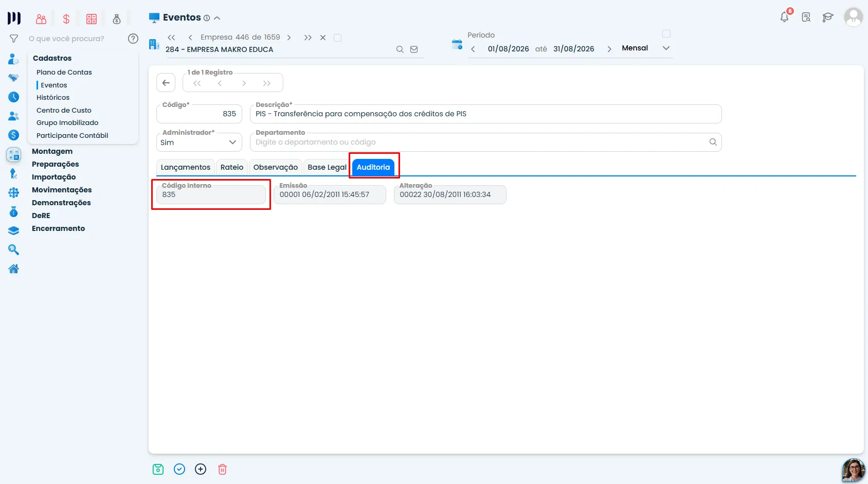Clear company selection with X icon
Image resolution: width=868 pixels, height=484 pixels.
[323, 38]
